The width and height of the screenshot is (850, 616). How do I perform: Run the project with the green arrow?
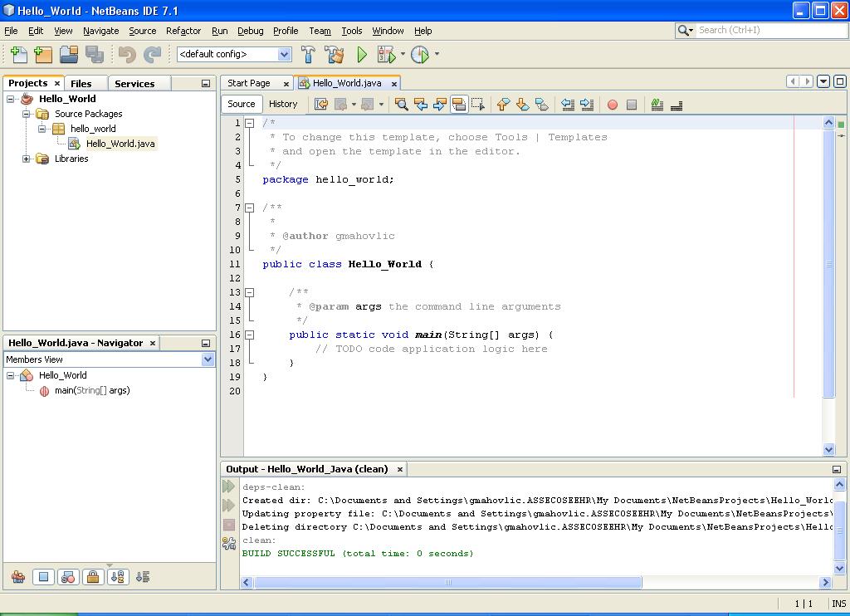362,55
